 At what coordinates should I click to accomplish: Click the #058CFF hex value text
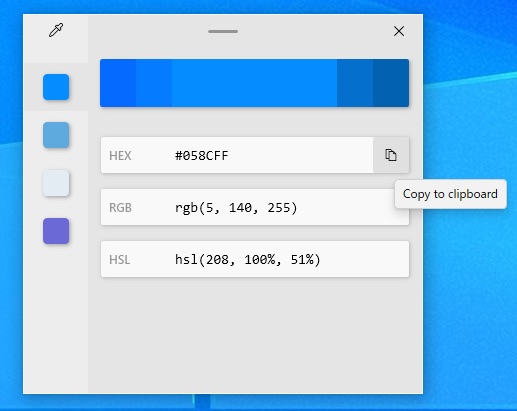click(x=202, y=156)
